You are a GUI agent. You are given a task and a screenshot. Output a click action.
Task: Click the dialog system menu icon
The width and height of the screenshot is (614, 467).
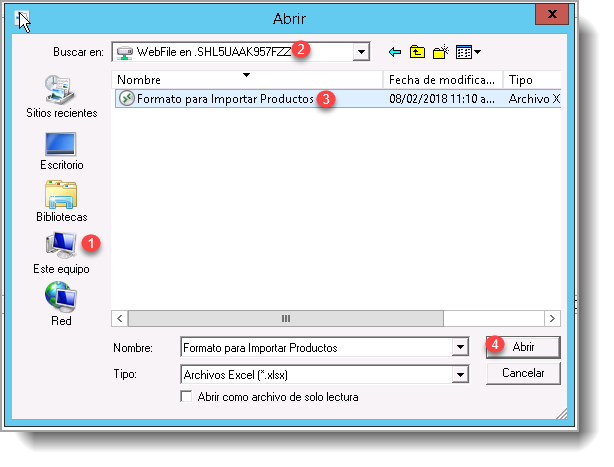(22, 19)
